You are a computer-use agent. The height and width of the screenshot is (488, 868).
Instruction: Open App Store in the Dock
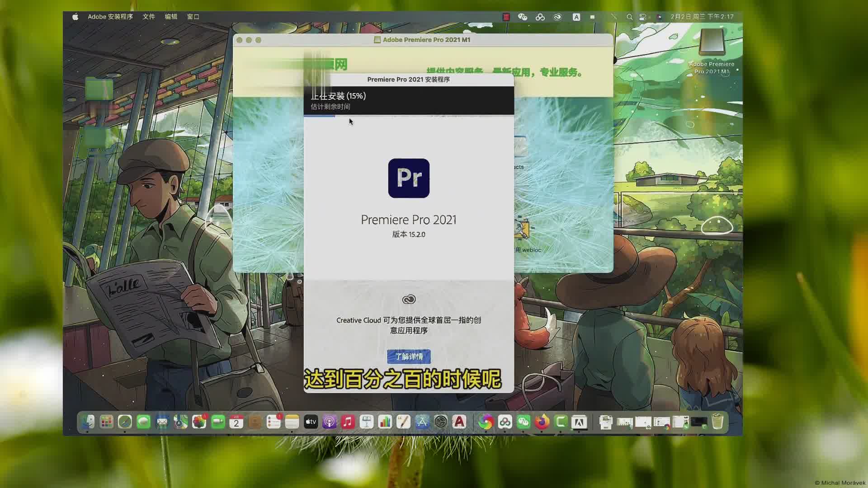422,422
